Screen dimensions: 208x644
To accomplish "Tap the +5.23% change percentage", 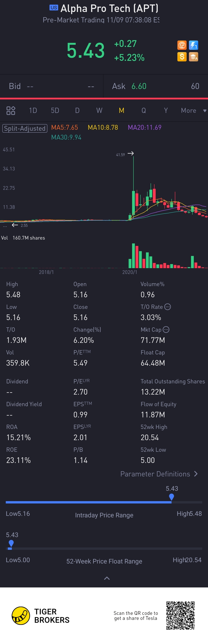I will [x=129, y=58].
